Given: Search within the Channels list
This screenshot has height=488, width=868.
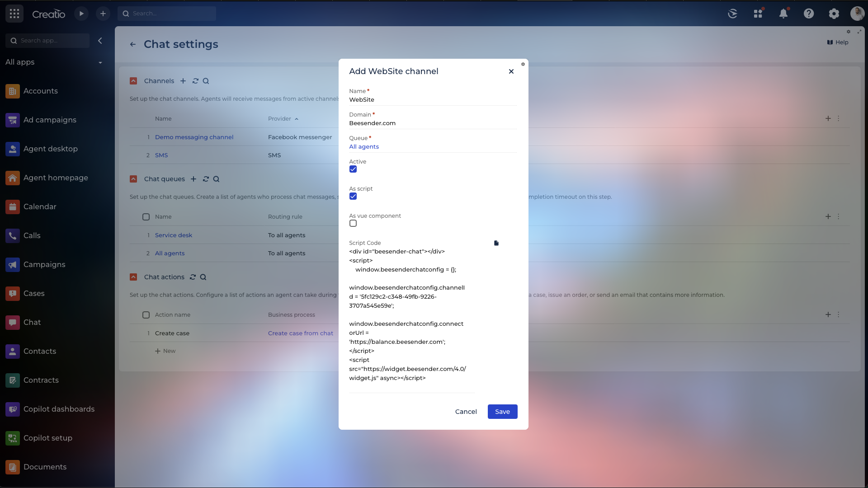Looking at the screenshot, I should pos(206,81).
